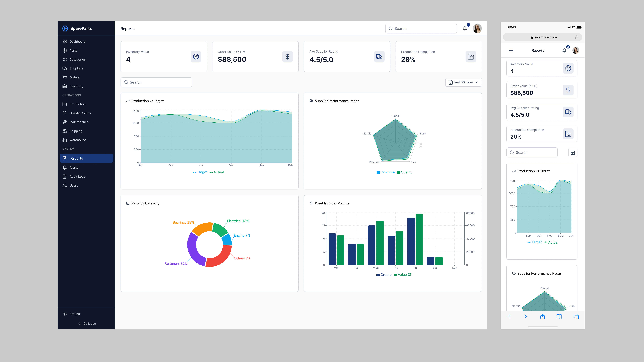Focus the reports Search field below cards

tap(156, 82)
